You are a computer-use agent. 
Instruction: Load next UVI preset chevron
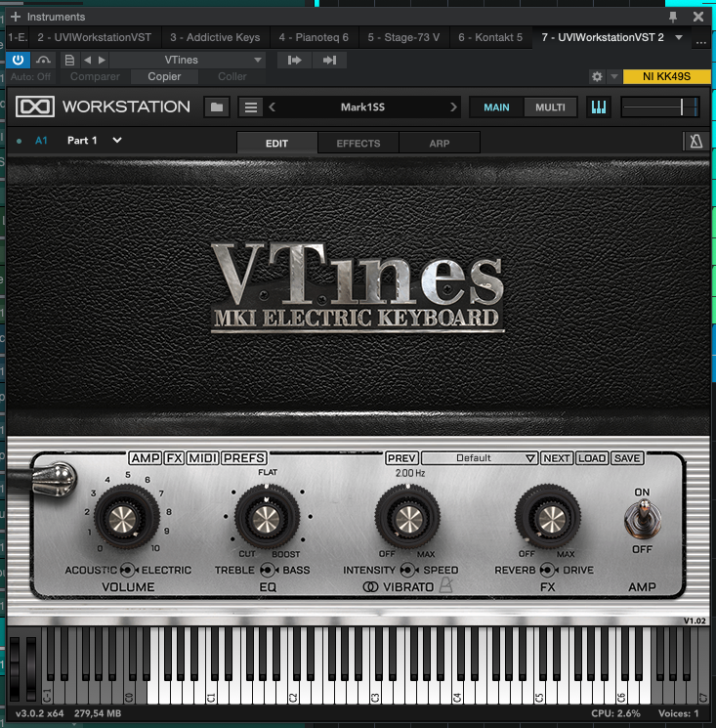pos(453,107)
